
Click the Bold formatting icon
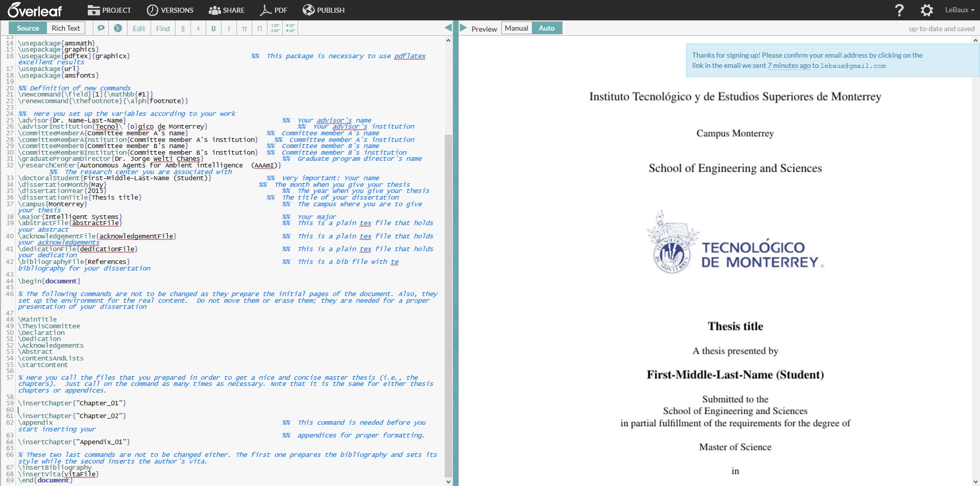pyautogui.click(x=213, y=29)
